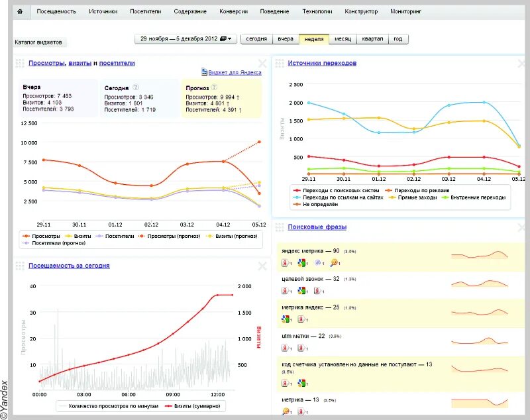Click the orange magnifier icon under яндекс метрика
The height and width of the screenshot is (420, 530).
point(334,262)
